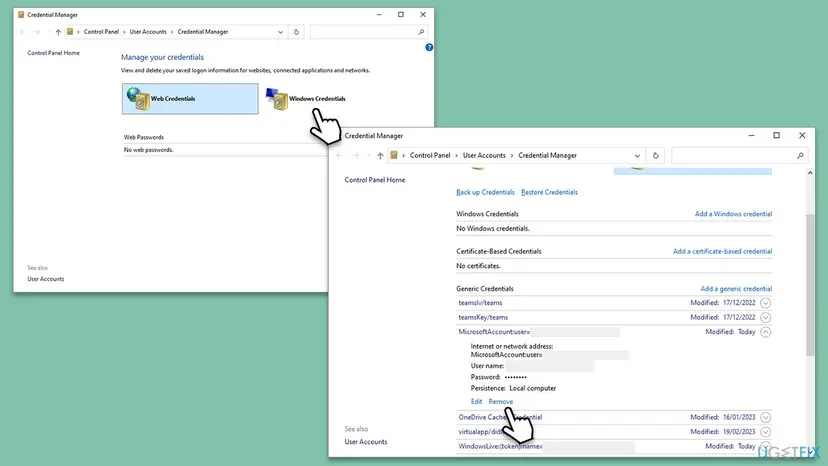The width and height of the screenshot is (828, 466).
Task: Click the vertical scrollbar thumb in the front window
Action: click(810, 285)
